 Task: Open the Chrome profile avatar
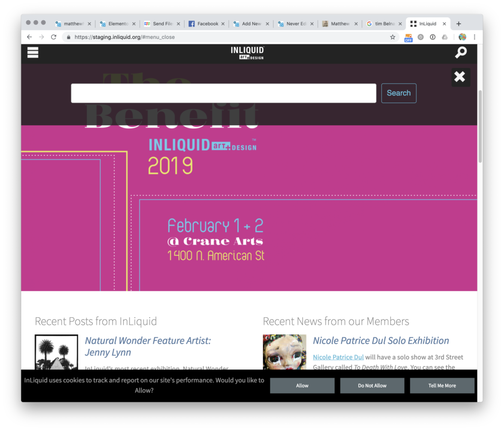[462, 37]
